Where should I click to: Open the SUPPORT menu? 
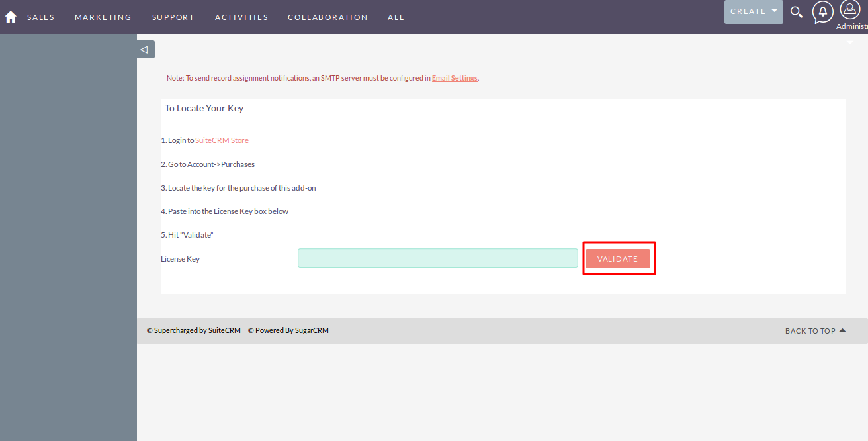[x=173, y=17]
